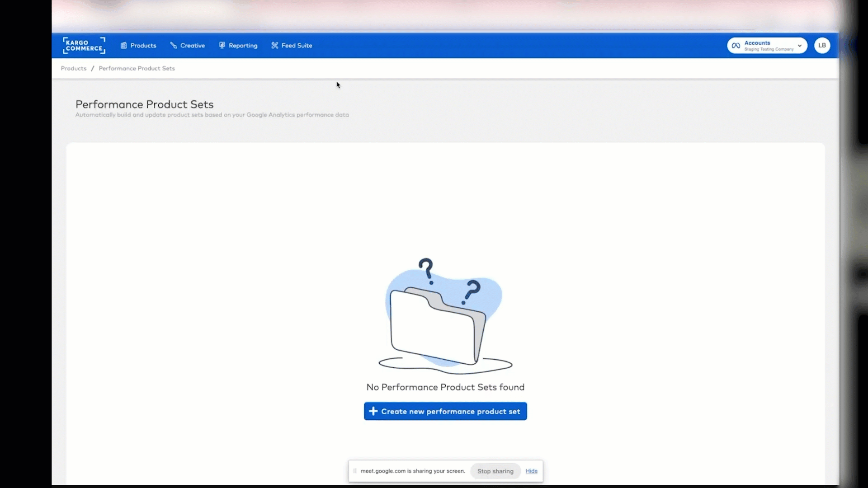Viewport: 868px width, 488px height.
Task: Click the pause icon in the sharing banner
Action: pos(354,470)
